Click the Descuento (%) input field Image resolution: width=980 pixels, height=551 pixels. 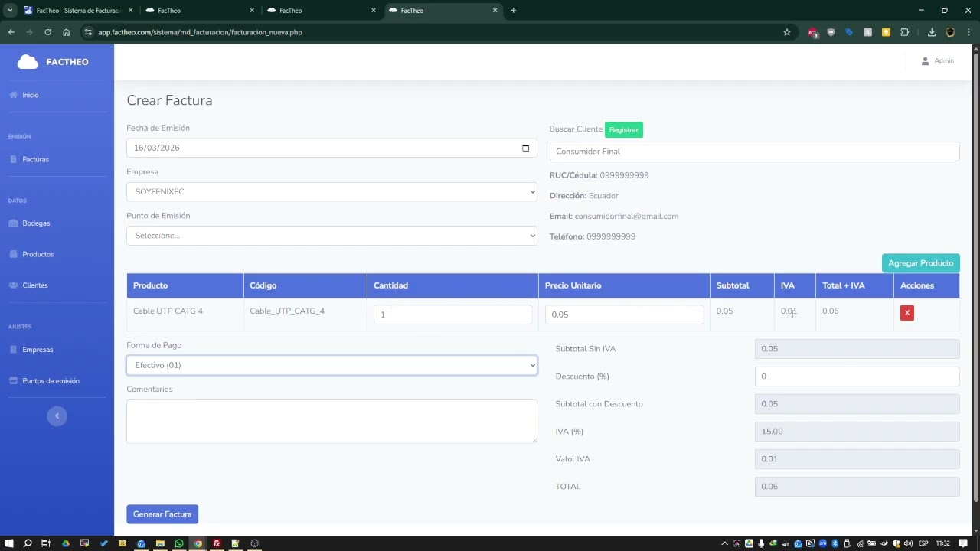pos(857,377)
